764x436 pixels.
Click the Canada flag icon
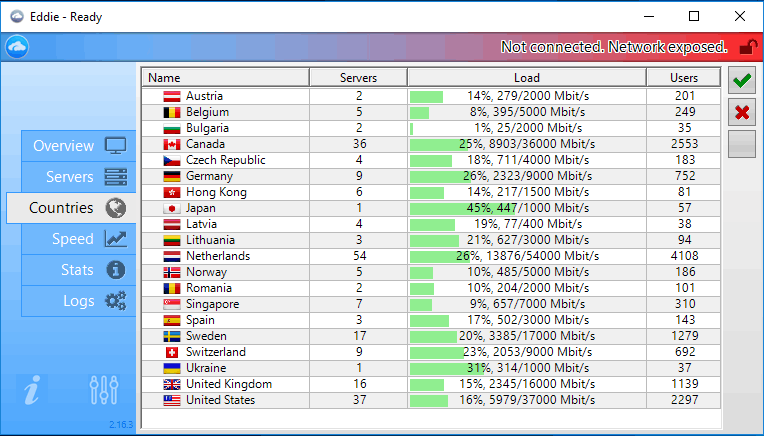pos(172,145)
